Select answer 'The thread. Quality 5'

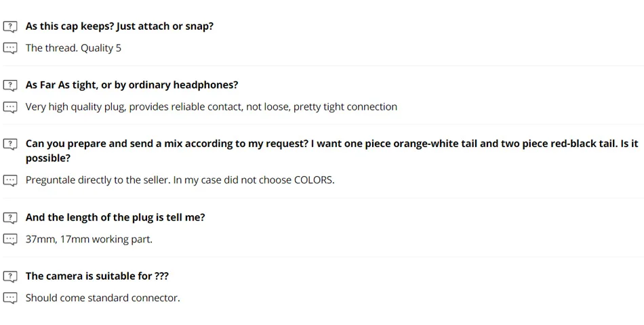[x=73, y=48]
